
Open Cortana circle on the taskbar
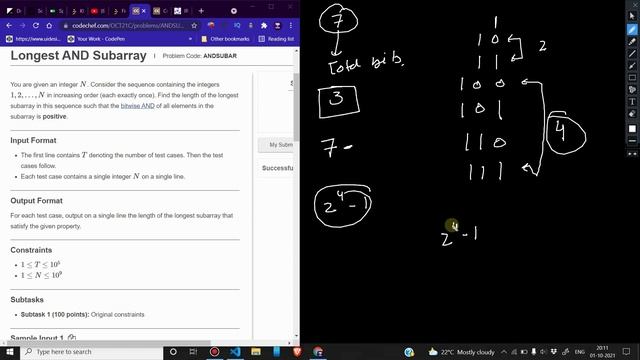click(173, 352)
